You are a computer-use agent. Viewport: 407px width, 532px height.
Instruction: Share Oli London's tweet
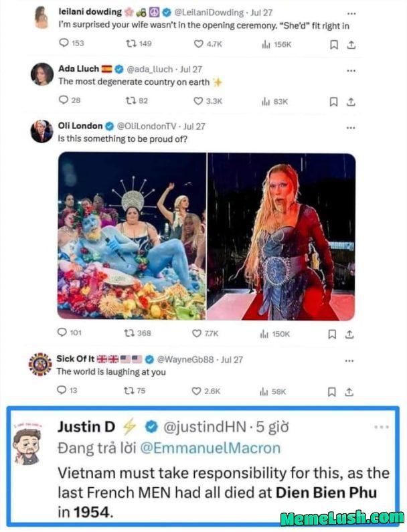[351, 333]
